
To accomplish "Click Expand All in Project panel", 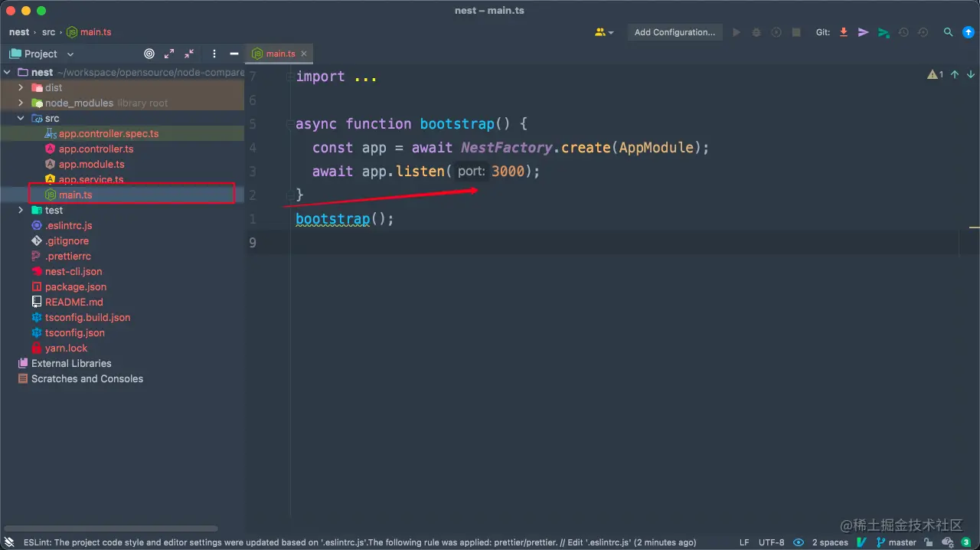I will tap(170, 54).
